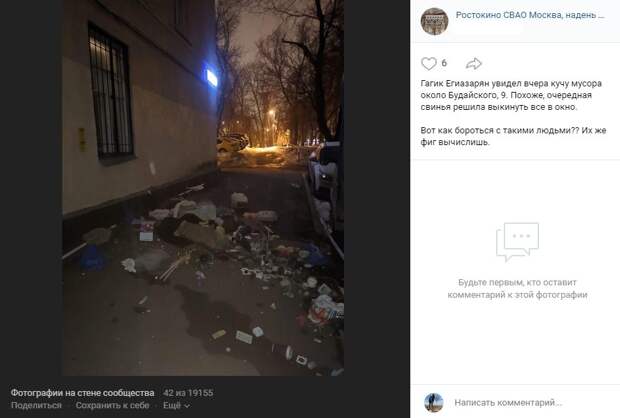The image size is (620, 418).
Task: Click the like count number 6
Action: pyautogui.click(x=444, y=63)
